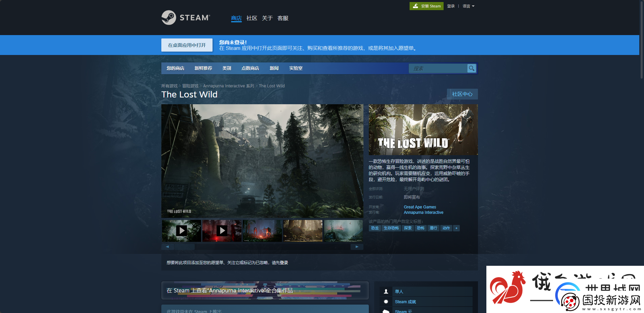Open the 新鲜推荐 tab
The image size is (644, 313).
(x=203, y=68)
